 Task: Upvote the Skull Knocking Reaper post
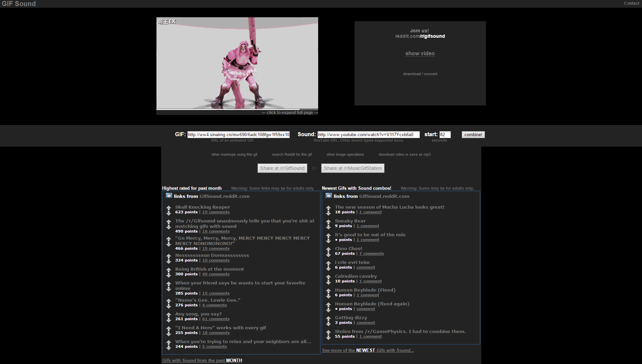169,208
